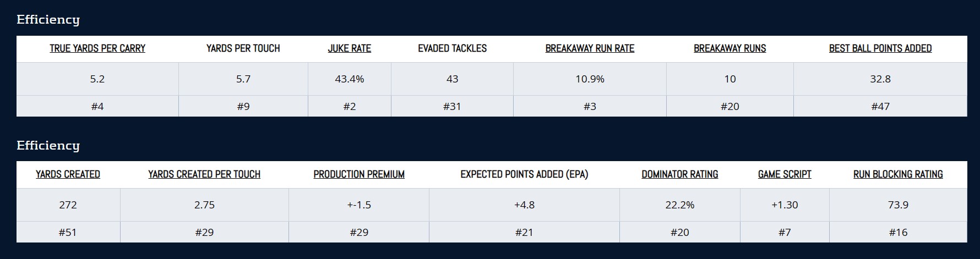This screenshot has width=980, height=259.
Task: Open the Juke Rate stat link
Action: [x=349, y=48]
